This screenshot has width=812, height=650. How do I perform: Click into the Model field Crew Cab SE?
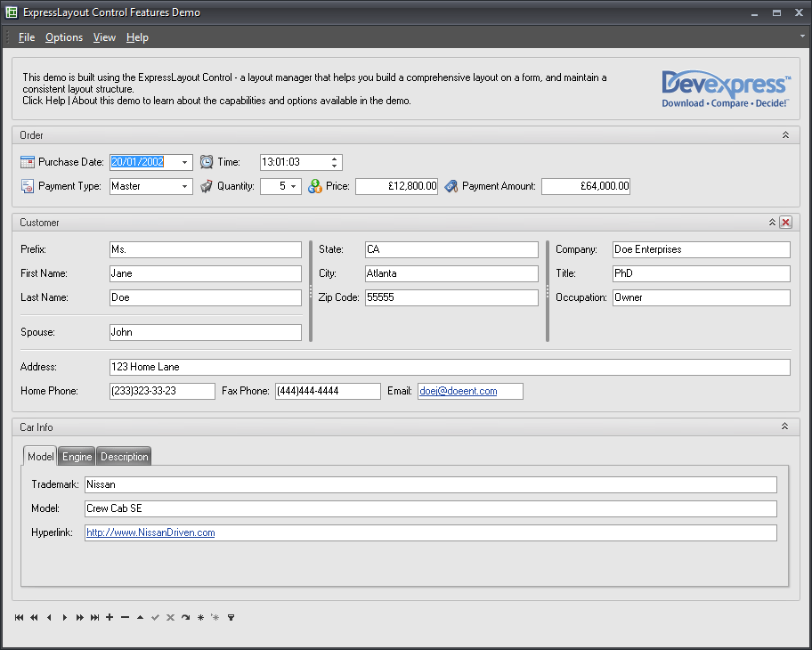(431, 508)
